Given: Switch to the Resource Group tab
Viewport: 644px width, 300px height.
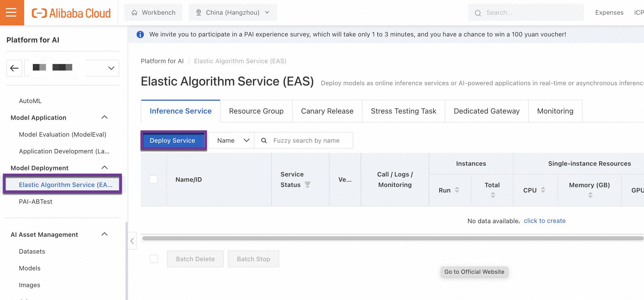Looking at the screenshot, I should [256, 111].
